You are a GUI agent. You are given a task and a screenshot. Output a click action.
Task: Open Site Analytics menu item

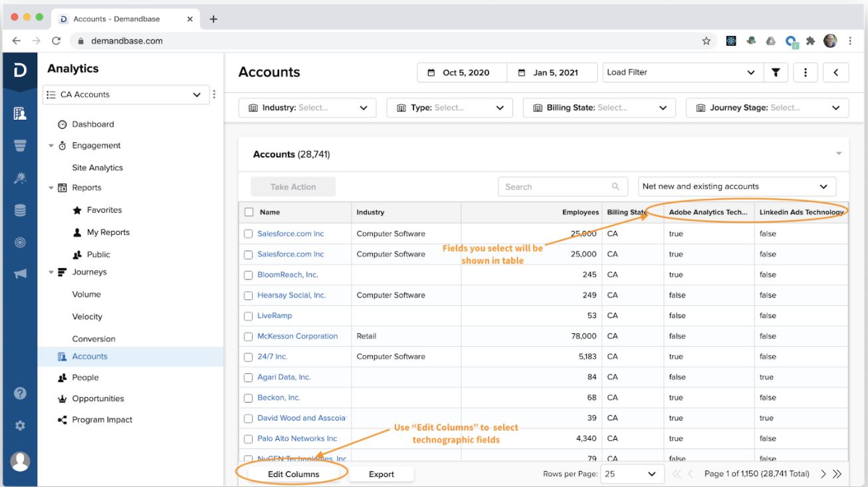tap(98, 168)
